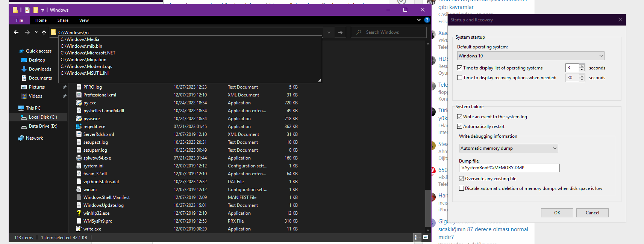Viewport: 644px width, 244px height.
Task: Select C:\Windows\Migration suggestion
Action: tap(83, 60)
